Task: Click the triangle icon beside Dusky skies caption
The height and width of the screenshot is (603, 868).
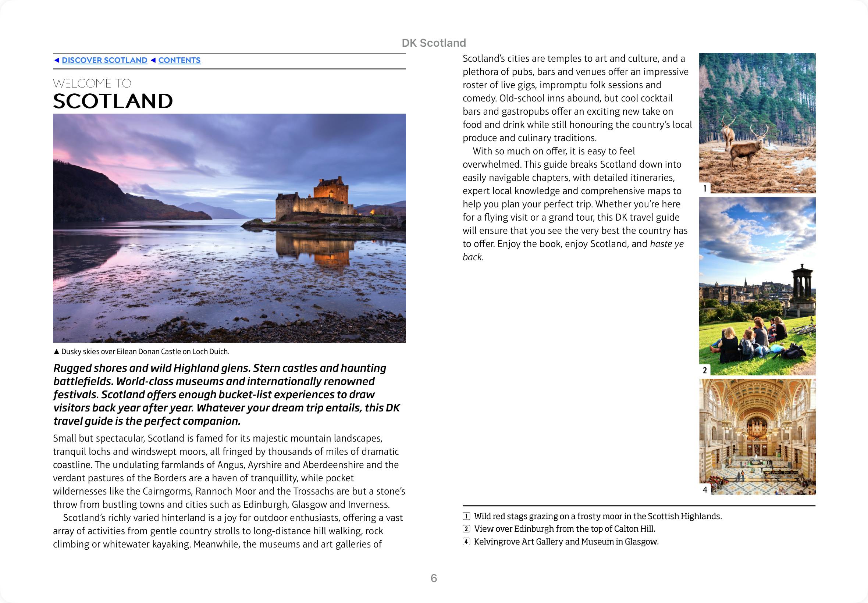Action: click(56, 352)
